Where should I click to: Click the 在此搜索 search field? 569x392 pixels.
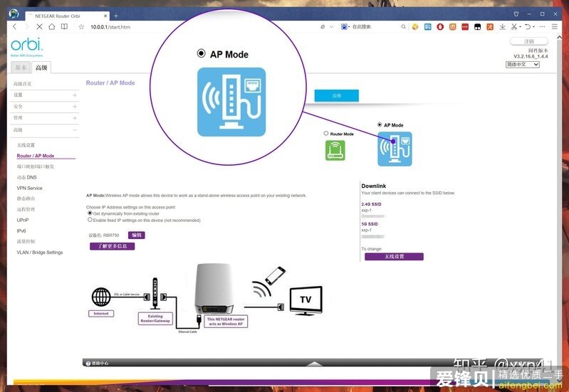pyautogui.click(x=374, y=27)
